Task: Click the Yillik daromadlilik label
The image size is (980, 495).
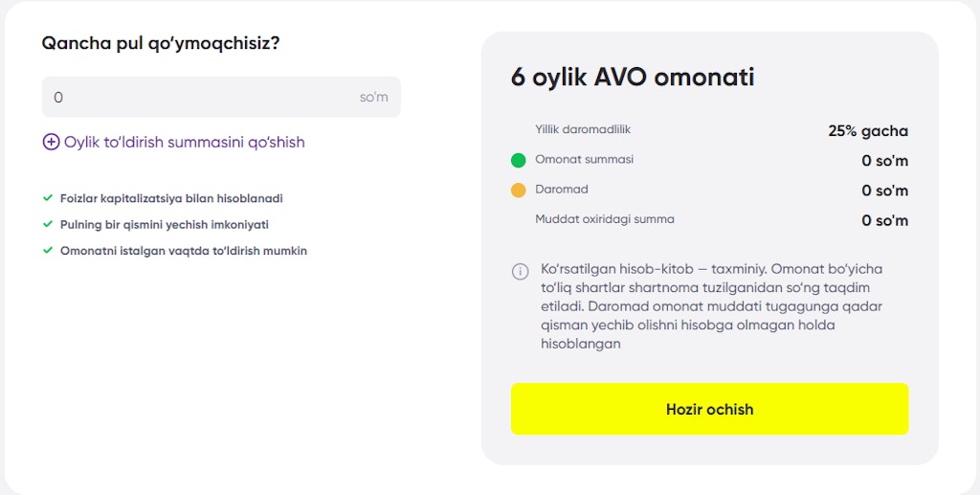Action: (x=583, y=129)
